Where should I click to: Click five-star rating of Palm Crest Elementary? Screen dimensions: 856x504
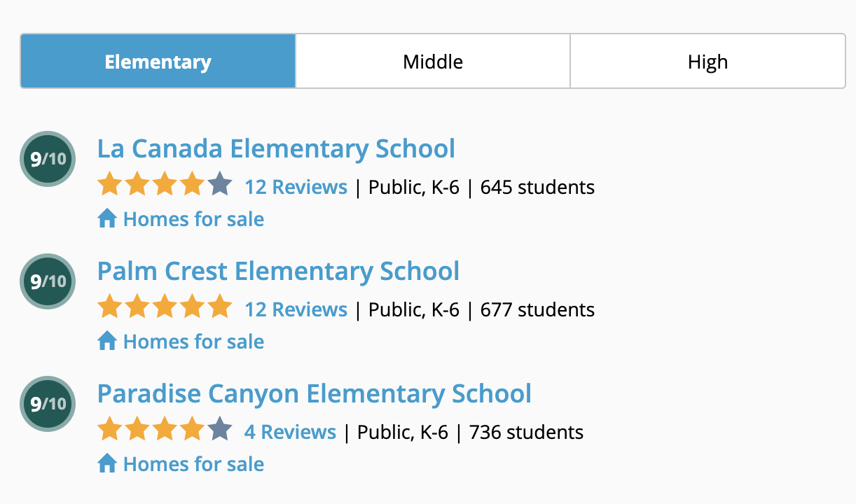pos(165,307)
